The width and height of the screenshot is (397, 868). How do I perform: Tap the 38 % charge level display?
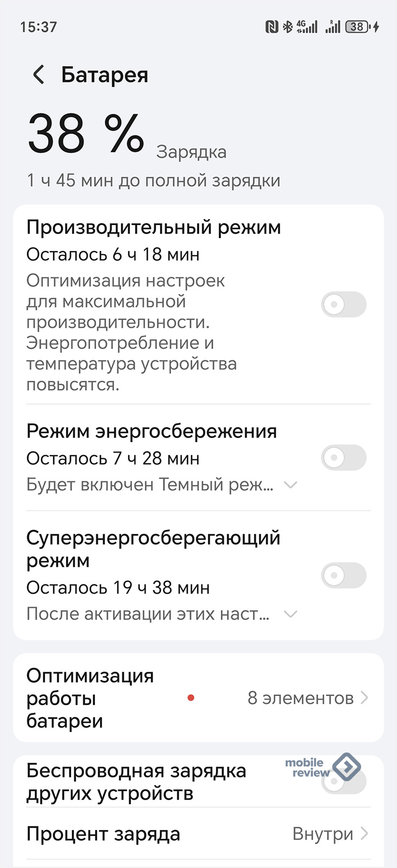pos(86,134)
